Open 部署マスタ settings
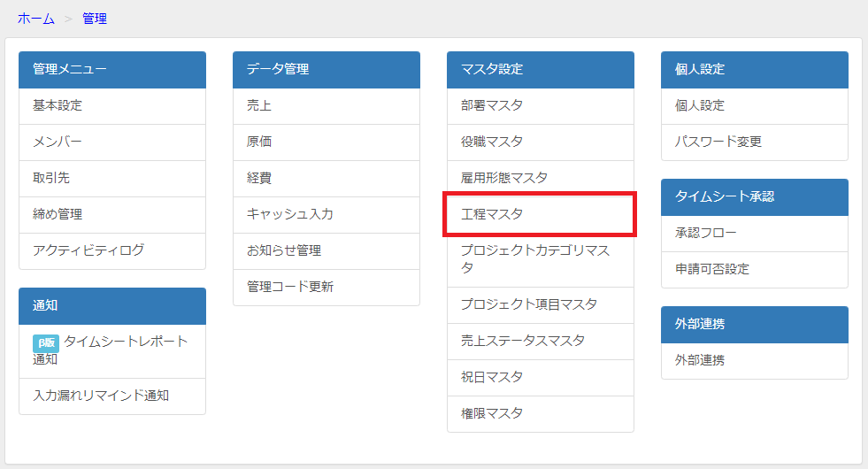 coord(541,106)
